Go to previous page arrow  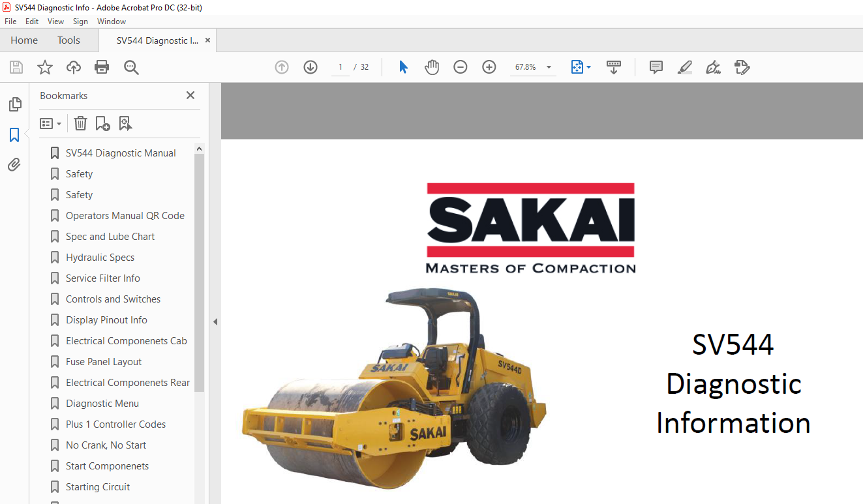pyautogui.click(x=282, y=67)
